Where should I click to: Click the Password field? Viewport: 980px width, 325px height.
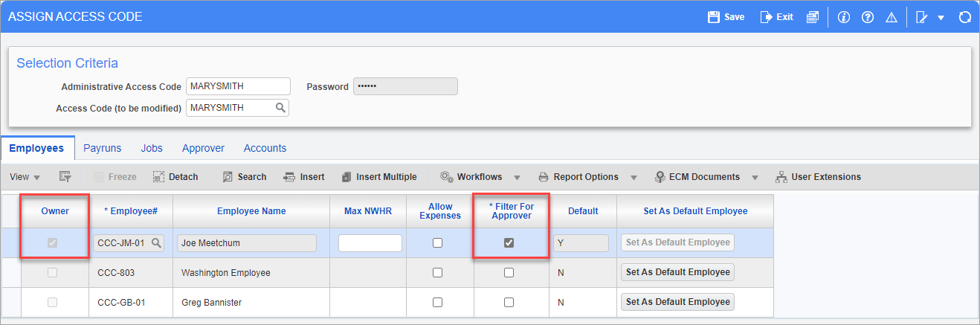405,86
